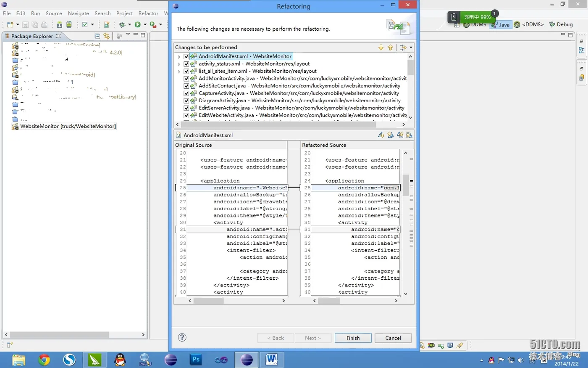The height and width of the screenshot is (368, 588).
Task: Open the Search menu
Action: pyautogui.click(x=102, y=13)
